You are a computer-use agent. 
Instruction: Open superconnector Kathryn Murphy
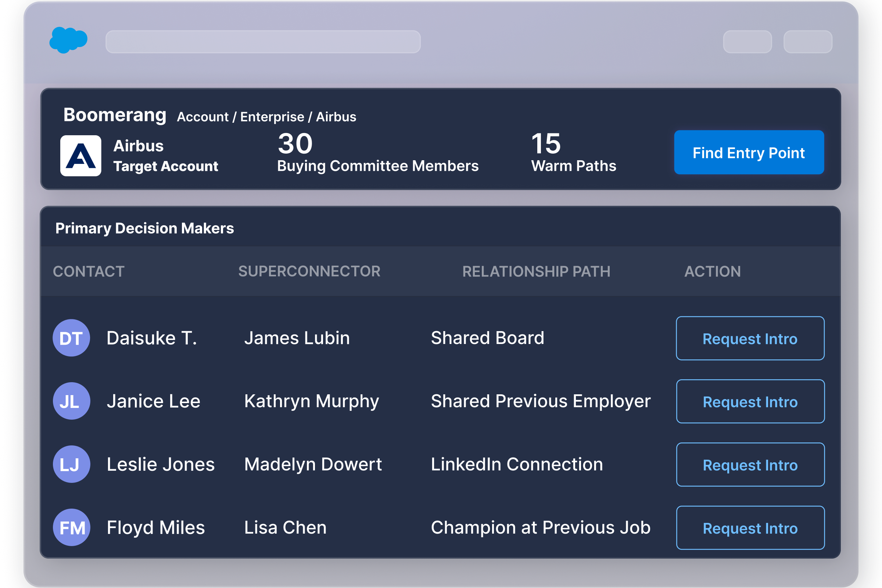311,401
